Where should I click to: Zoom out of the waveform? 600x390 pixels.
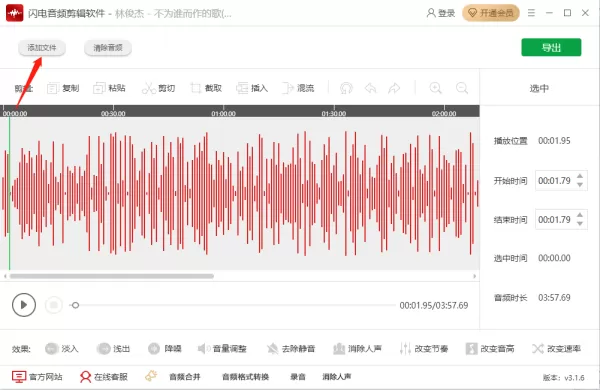click(x=462, y=88)
